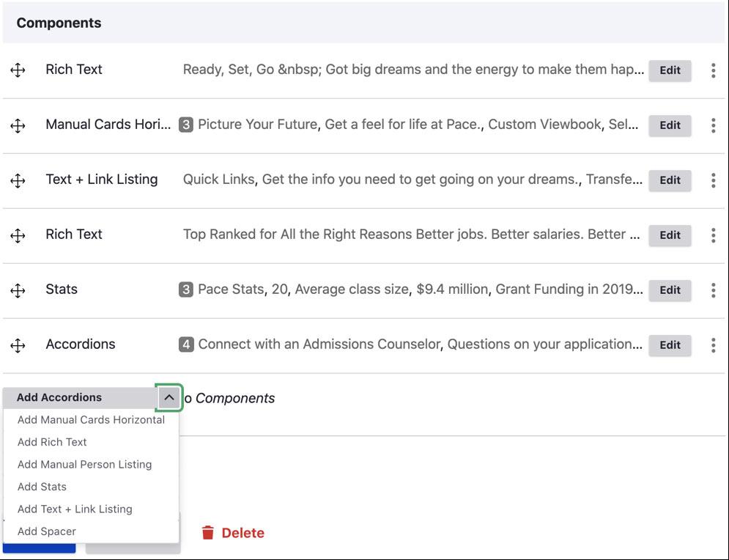Viewport: 729px width, 560px height.
Task: Edit the Manual Cards Horizontal component
Action: [x=670, y=125]
